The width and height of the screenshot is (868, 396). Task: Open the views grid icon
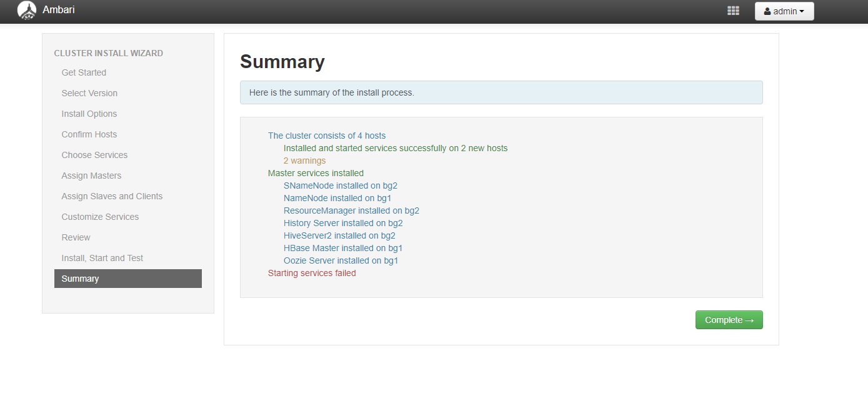pyautogui.click(x=734, y=11)
